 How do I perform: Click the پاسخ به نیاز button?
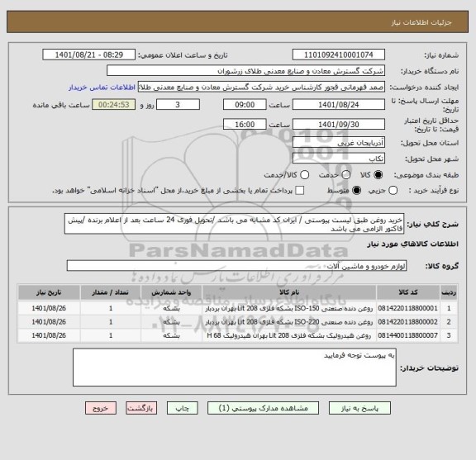click(x=359, y=408)
